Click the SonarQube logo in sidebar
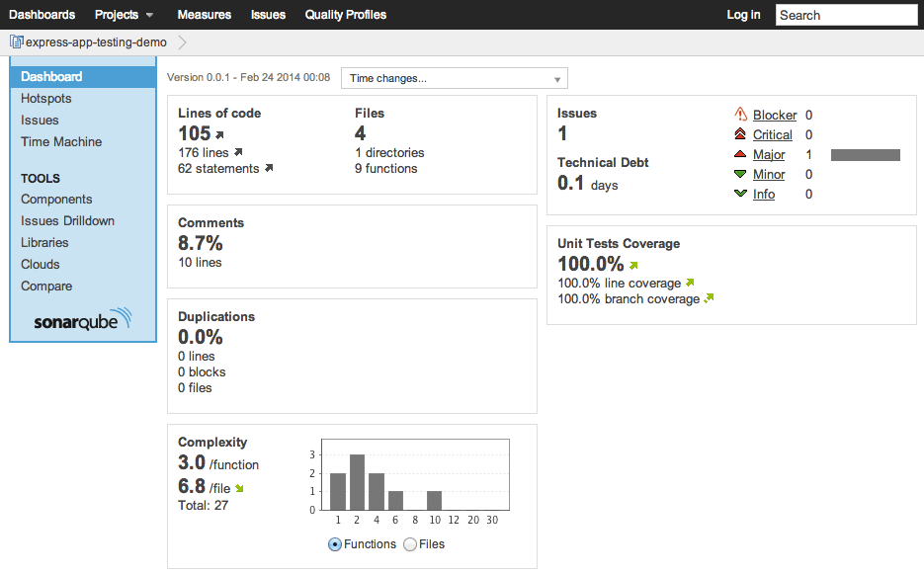Image resolution: width=924 pixels, height=574 pixels. click(x=82, y=320)
